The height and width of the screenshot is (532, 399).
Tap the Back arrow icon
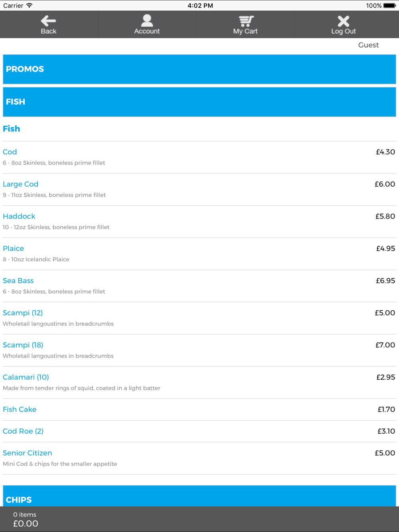48,21
